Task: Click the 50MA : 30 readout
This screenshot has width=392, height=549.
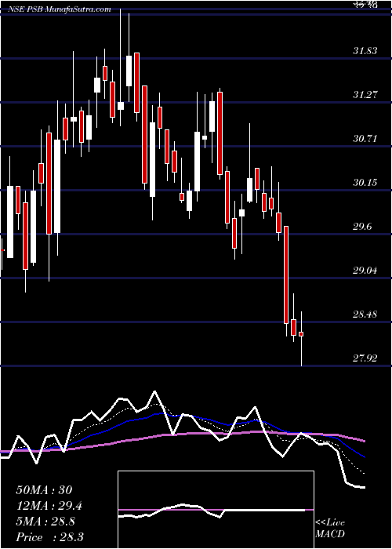Action: point(44,490)
